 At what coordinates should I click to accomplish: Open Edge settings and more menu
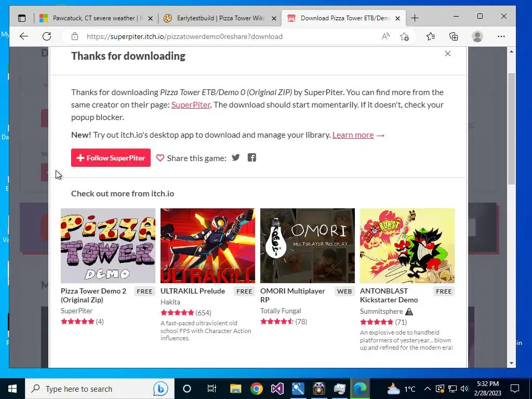click(501, 36)
